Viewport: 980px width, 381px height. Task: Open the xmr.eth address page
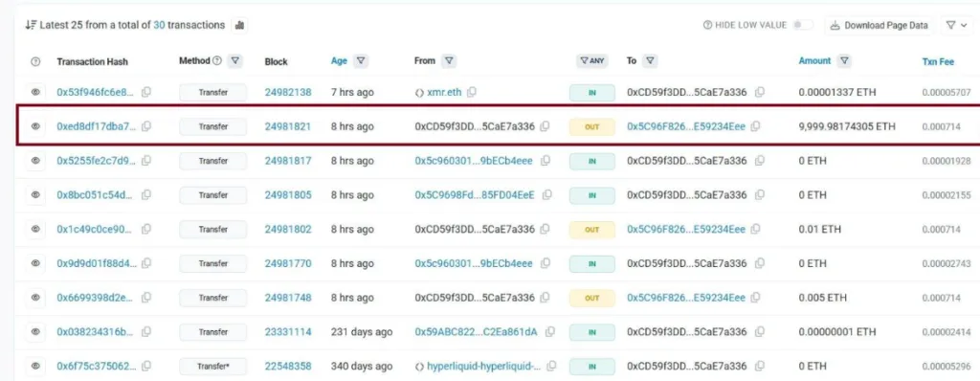coord(444,92)
